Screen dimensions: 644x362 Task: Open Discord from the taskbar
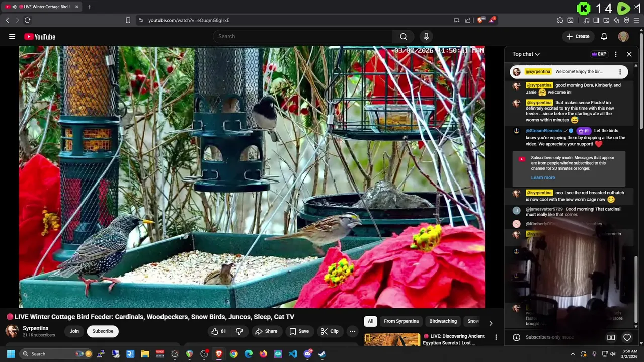[x=307, y=354]
